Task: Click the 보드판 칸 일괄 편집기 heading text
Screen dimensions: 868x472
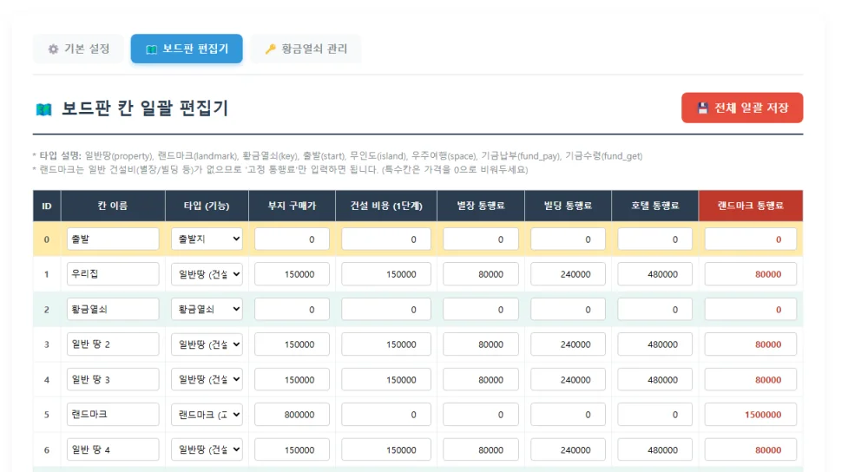Action: [x=144, y=108]
